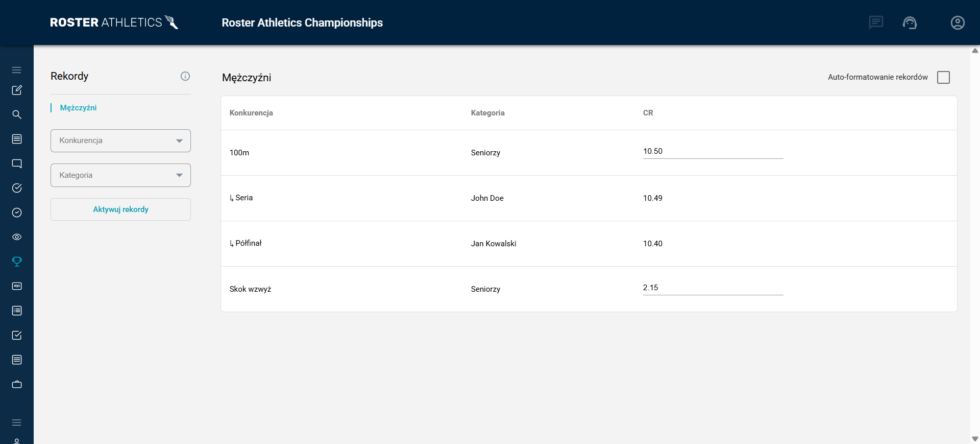Image resolution: width=980 pixels, height=444 pixels.
Task: Open the eye view icon in sidebar
Action: coord(17,237)
